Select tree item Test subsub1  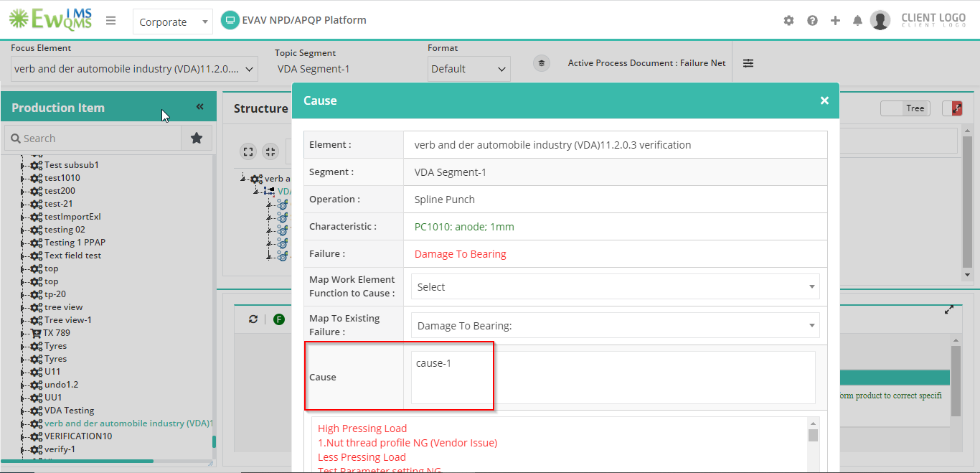tap(72, 165)
